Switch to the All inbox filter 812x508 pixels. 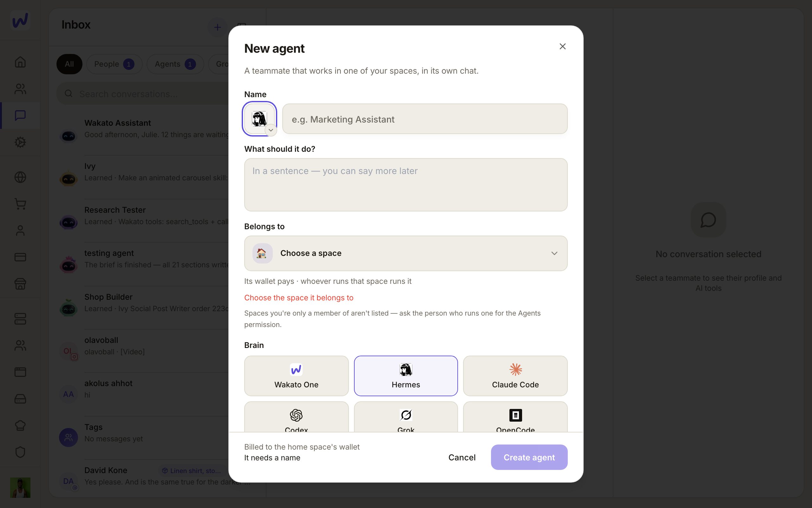click(x=69, y=64)
